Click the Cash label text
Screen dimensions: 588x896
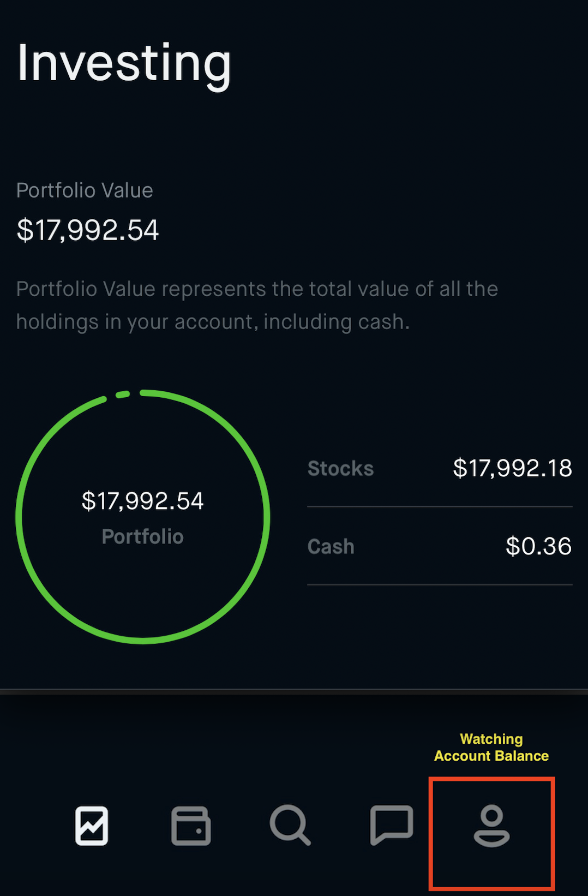pos(331,546)
